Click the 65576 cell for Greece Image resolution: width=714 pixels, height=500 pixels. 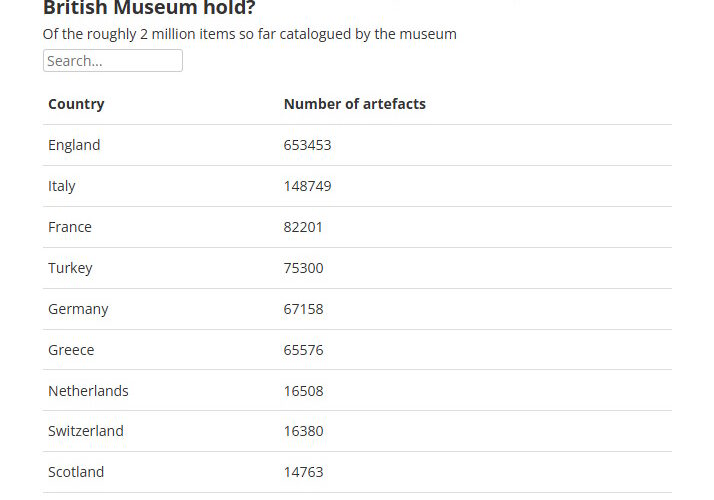[303, 350]
